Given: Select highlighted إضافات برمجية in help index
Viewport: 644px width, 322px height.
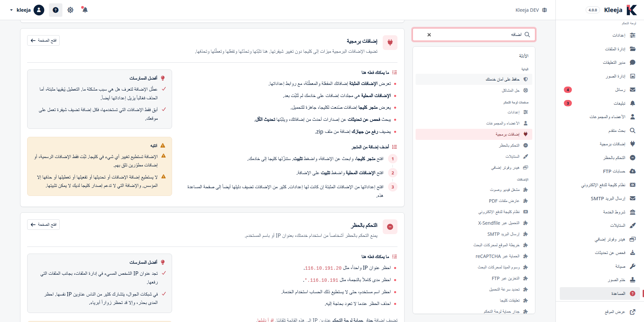Looking at the screenshot, I should point(474,134).
